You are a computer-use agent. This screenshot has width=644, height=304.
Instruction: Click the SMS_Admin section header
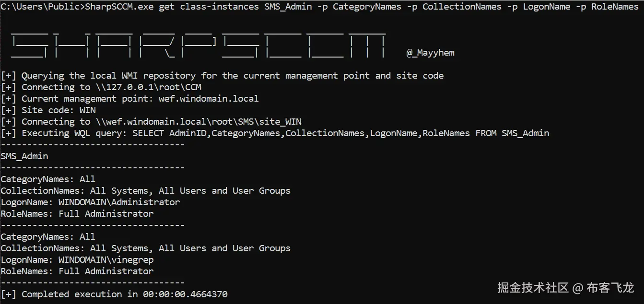click(x=24, y=156)
